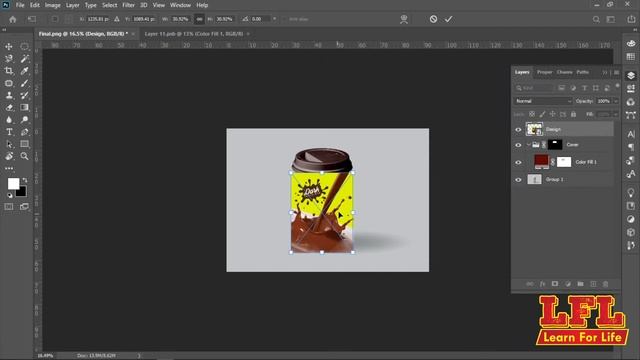Open the Fill slider dropdown
Screen dimensions: 640x360
pyautogui.click(x=616, y=114)
